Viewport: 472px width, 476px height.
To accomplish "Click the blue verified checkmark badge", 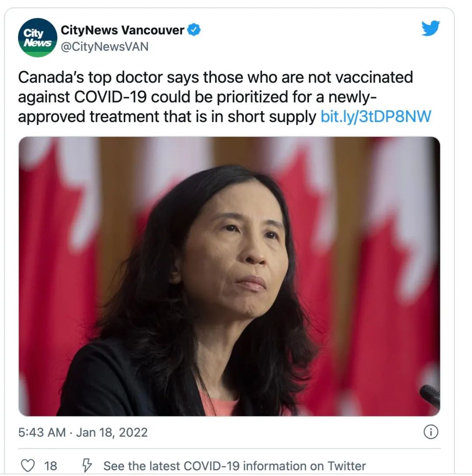I will click(194, 30).
